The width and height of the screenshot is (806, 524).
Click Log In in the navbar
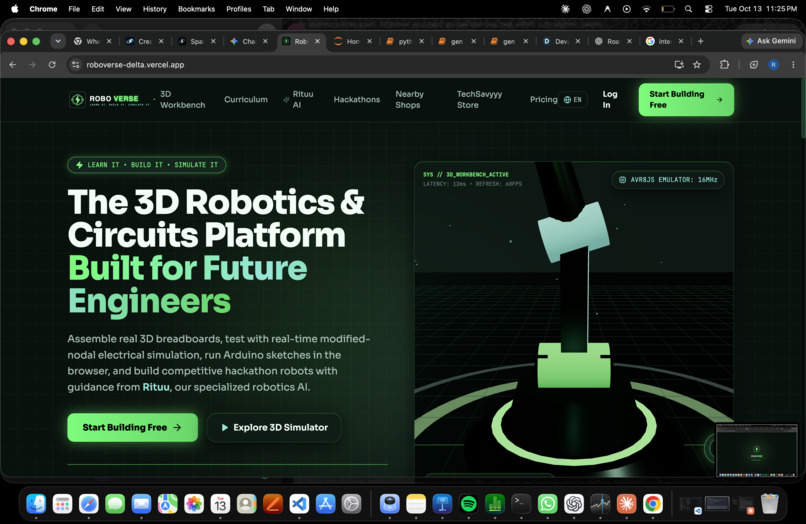pos(610,99)
